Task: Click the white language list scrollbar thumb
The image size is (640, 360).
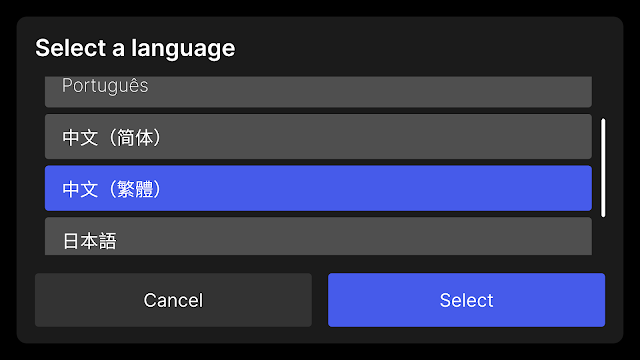Action: 603,168
